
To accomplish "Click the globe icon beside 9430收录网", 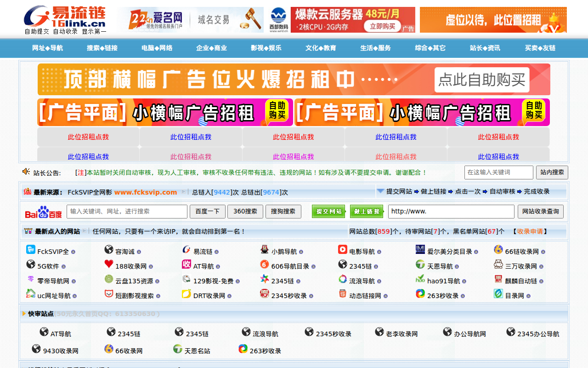I will tap(36, 349).
